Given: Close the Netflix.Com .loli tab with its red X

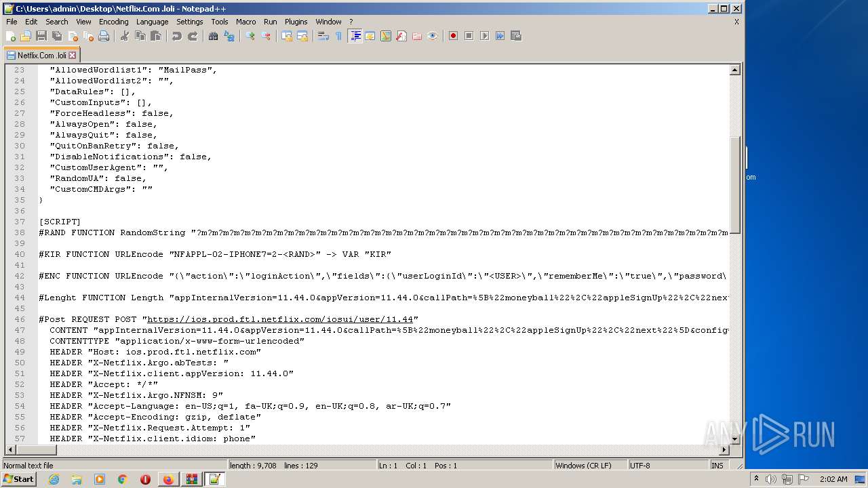Looking at the screenshot, I should tap(73, 56).
